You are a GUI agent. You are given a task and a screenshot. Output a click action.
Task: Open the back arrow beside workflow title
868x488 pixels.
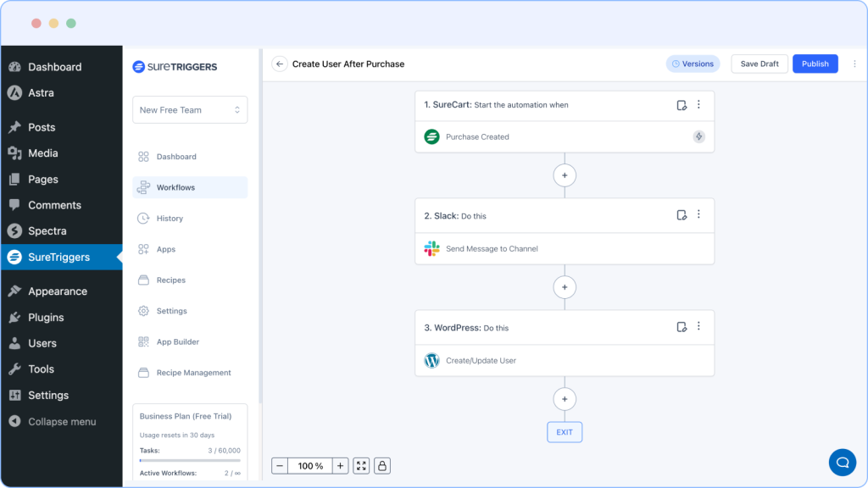280,64
